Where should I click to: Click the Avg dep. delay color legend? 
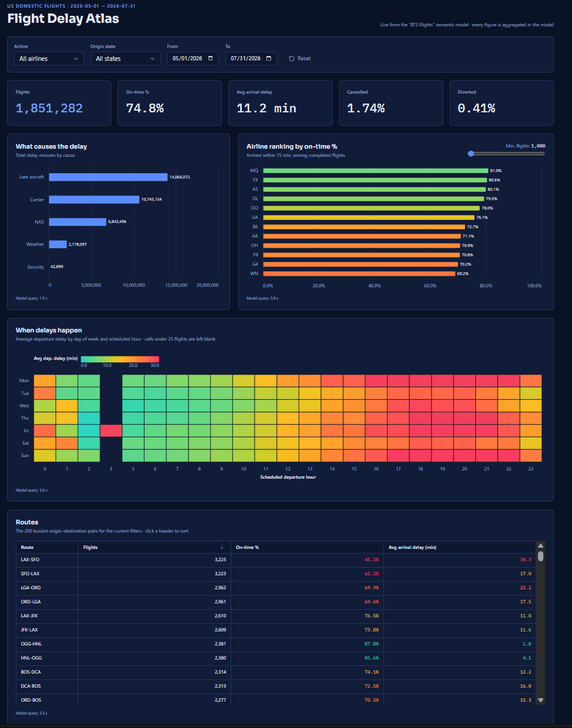click(120, 359)
